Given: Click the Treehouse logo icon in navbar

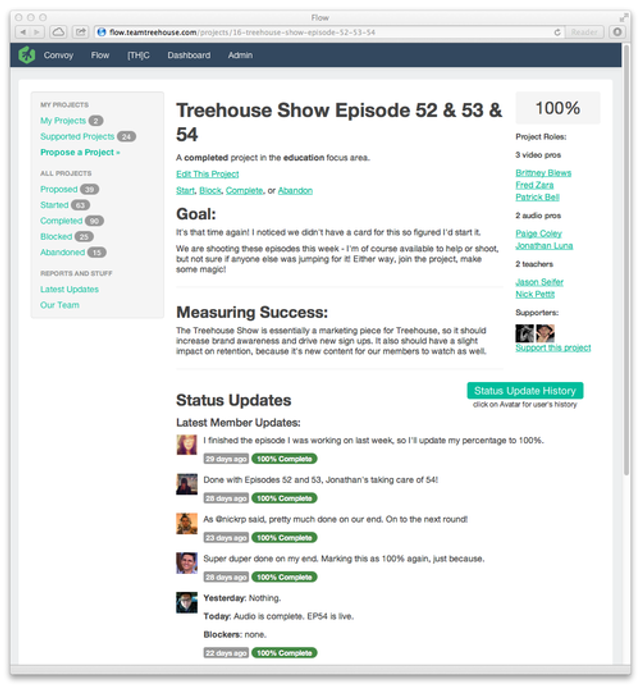Looking at the screenshot, I should (x=27, y=55).
